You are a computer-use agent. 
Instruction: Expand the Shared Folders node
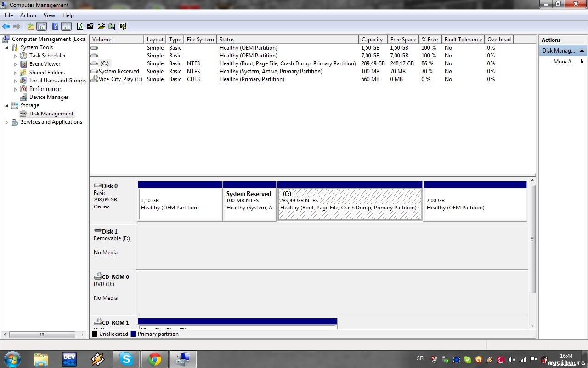15,72
